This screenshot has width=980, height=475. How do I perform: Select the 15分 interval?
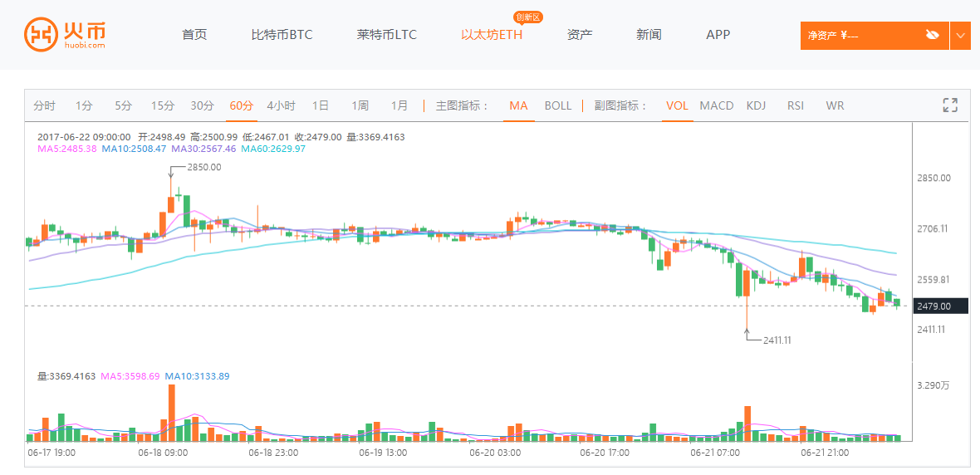(163, 105)
